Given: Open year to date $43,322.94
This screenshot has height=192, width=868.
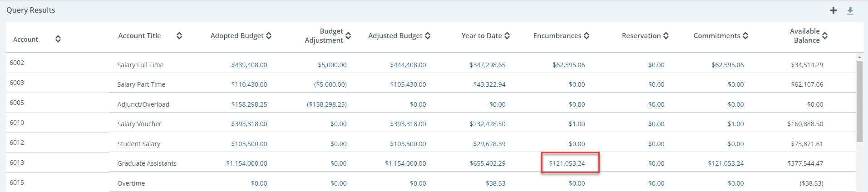Looking at the screenshot, I should (489, 84).
